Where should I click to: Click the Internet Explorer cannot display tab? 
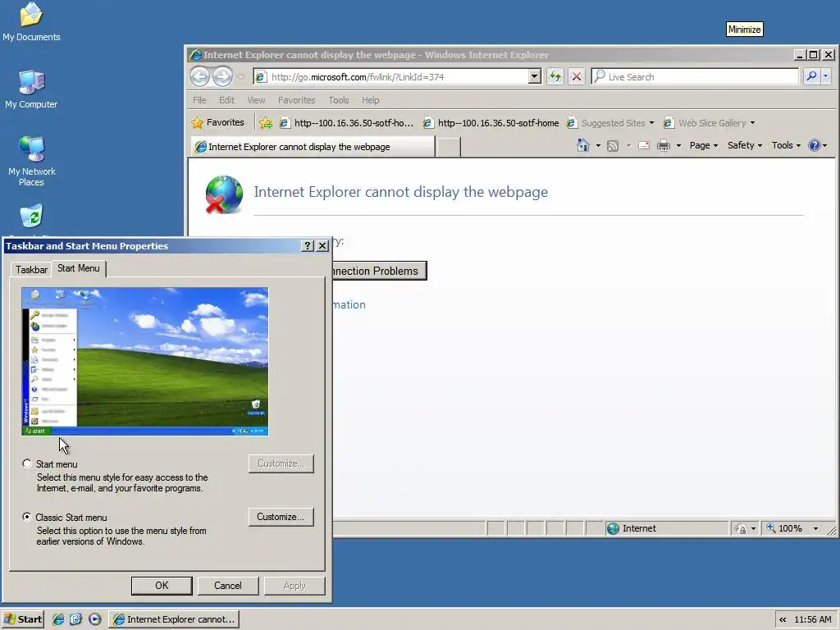(x=313, y=147)
